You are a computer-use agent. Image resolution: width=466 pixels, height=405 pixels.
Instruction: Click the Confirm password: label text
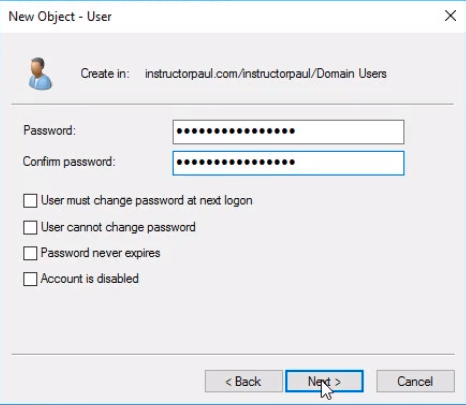point(69,162)
